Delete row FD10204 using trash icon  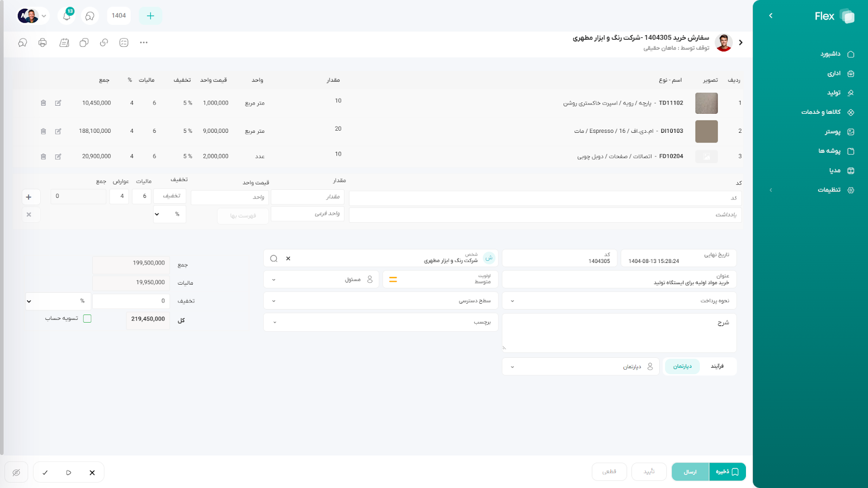pos(43,157)
